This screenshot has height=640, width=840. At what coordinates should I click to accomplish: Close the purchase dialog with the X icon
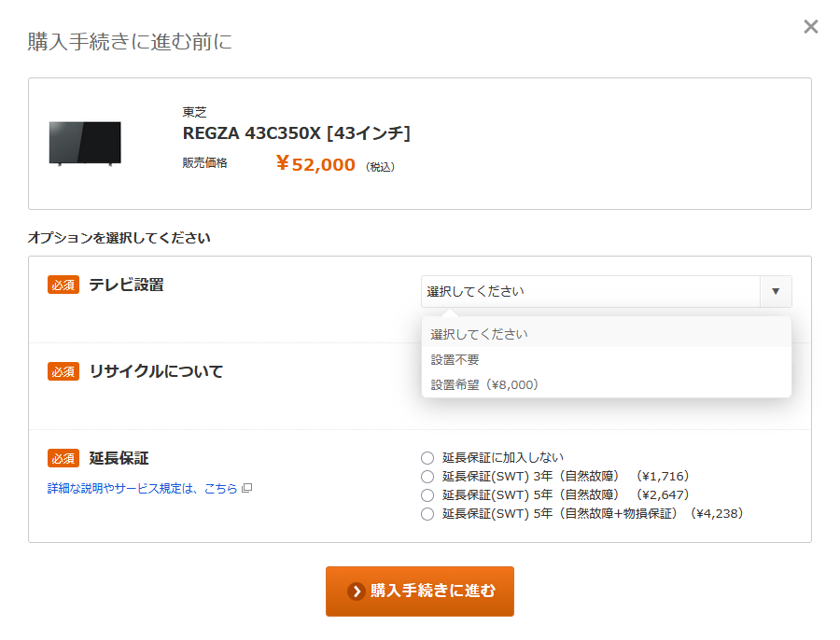pos(811,27)
